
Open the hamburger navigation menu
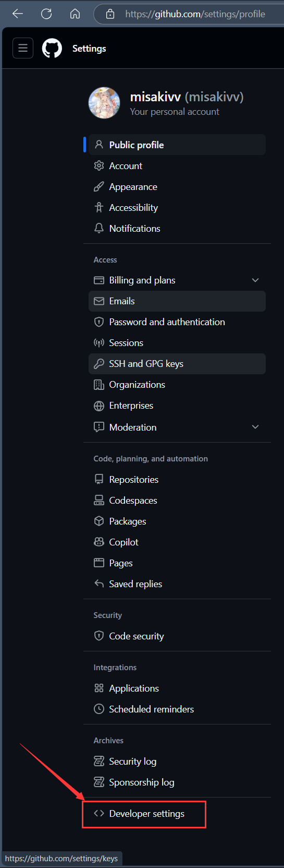coord(23,48)
